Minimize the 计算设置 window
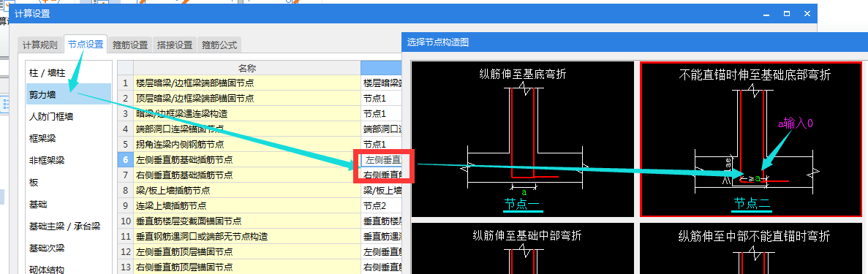 tap(766, 13)
